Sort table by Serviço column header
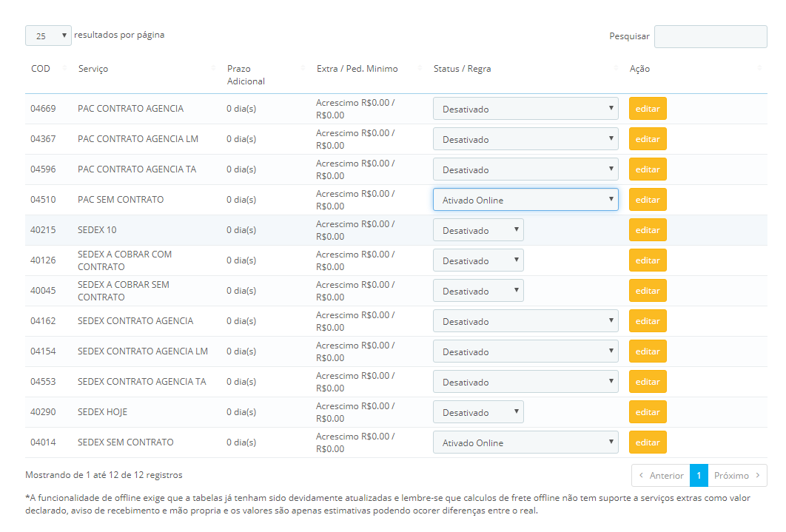Image resolution: width=786 pixels, height=532 pixels. [x=147, y=69]
